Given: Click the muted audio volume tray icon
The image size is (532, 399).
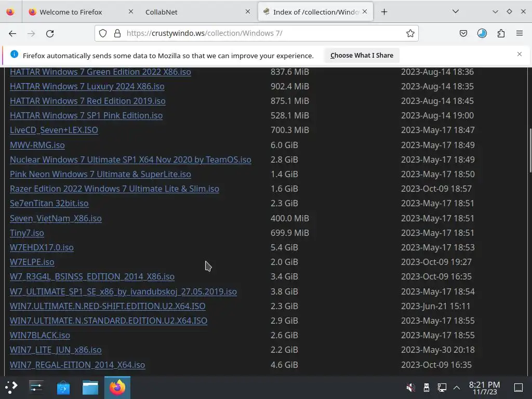Looking at the screenshot, I should (x=410, y=387).
